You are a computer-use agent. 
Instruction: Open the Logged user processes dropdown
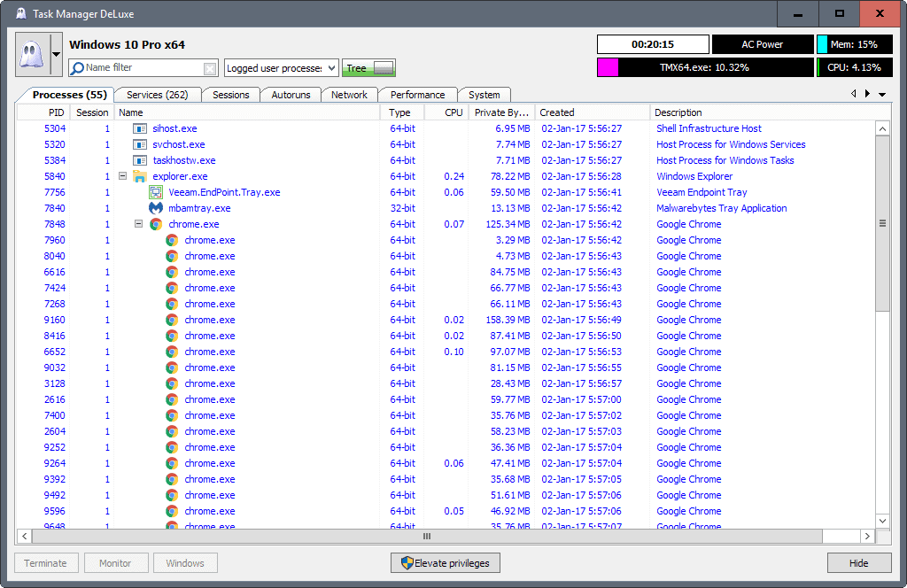281,68
